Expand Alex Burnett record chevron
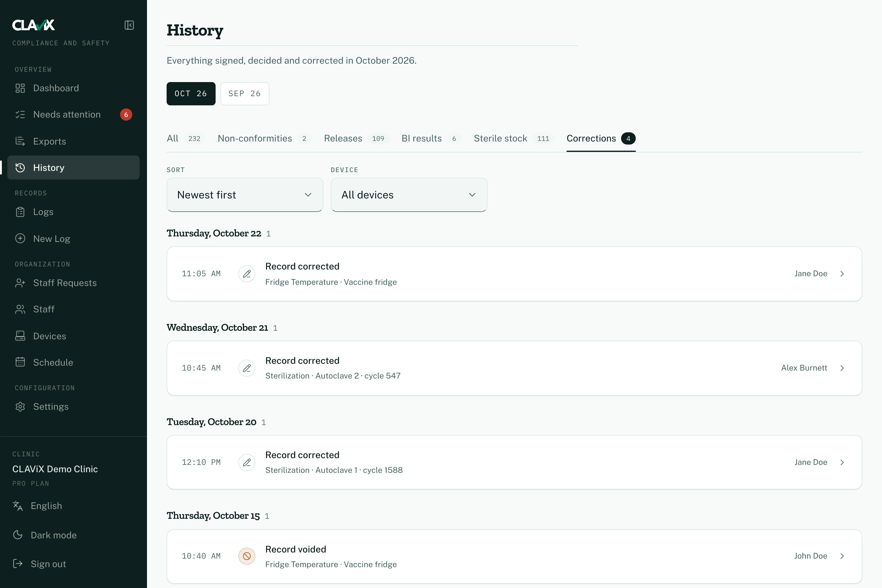882x588 pixels. pos(842,368)
